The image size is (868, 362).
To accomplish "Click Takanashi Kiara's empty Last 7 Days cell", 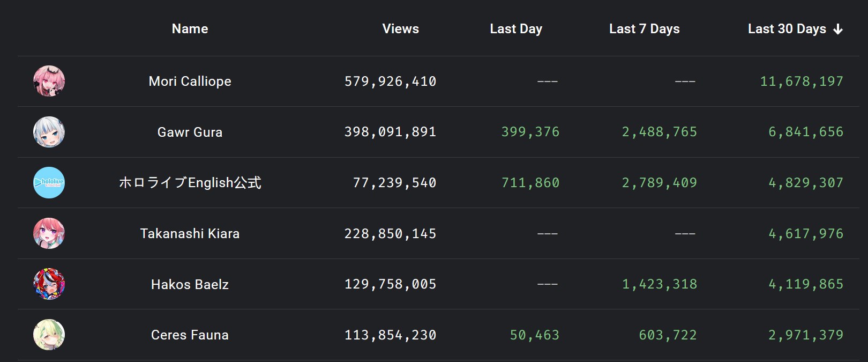I will tap(685, 234).
